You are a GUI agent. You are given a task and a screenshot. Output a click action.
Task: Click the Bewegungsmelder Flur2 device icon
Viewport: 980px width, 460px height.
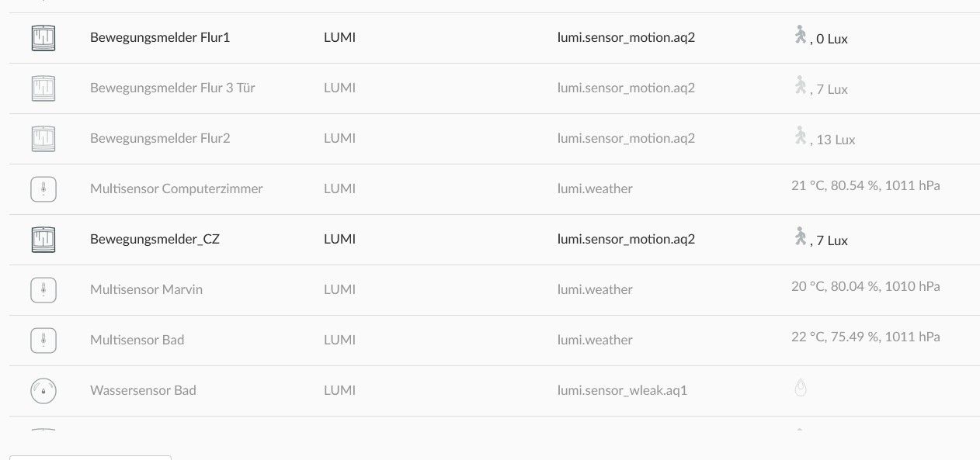pos(43,139)
